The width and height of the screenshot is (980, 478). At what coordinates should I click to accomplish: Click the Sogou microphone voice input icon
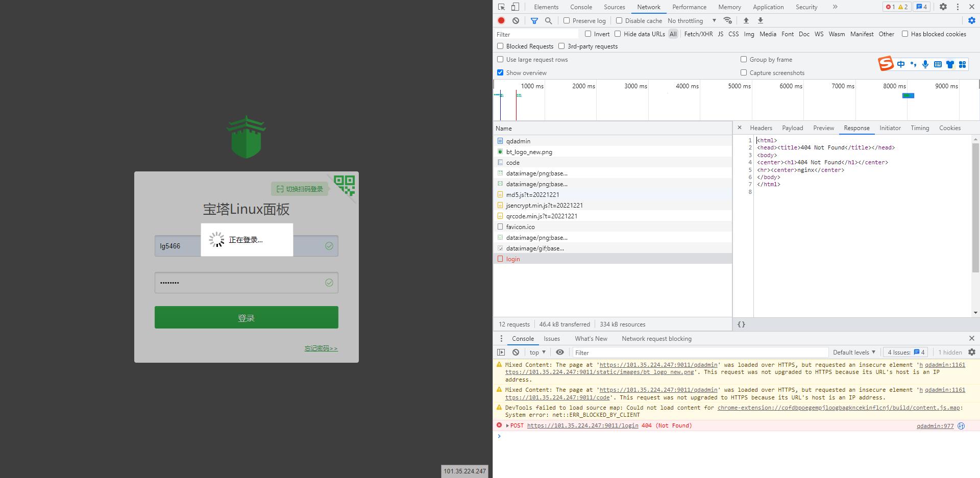pos(925,64)
